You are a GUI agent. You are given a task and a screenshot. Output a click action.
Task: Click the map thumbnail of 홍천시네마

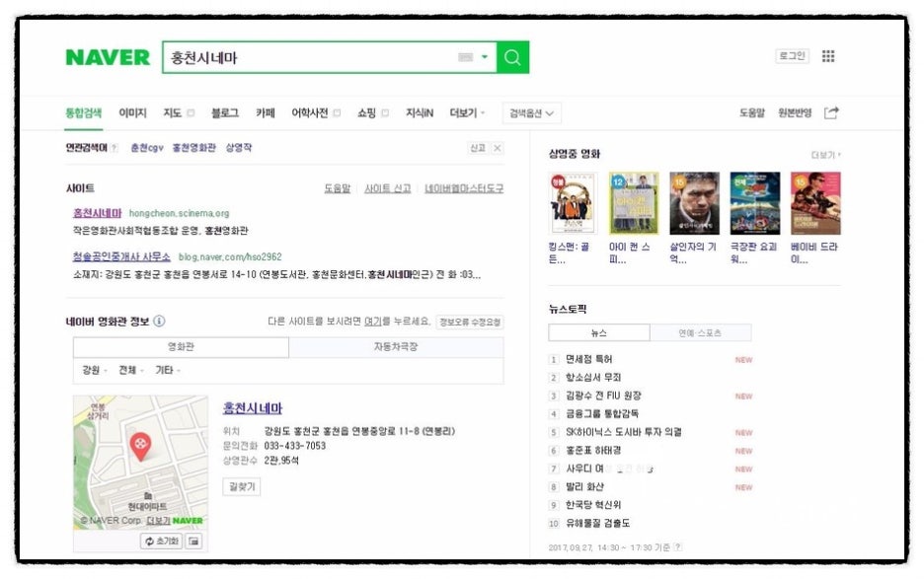140,463
